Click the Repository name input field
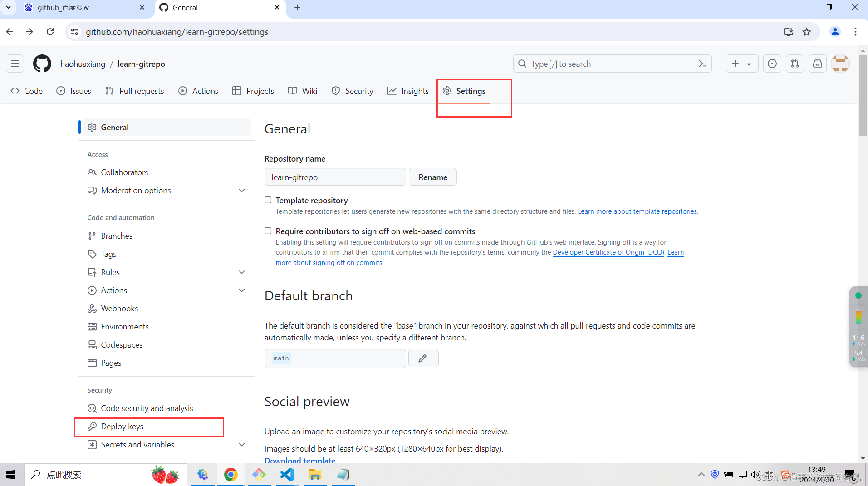This screenshot has width=868, height=486. (335, 177)
